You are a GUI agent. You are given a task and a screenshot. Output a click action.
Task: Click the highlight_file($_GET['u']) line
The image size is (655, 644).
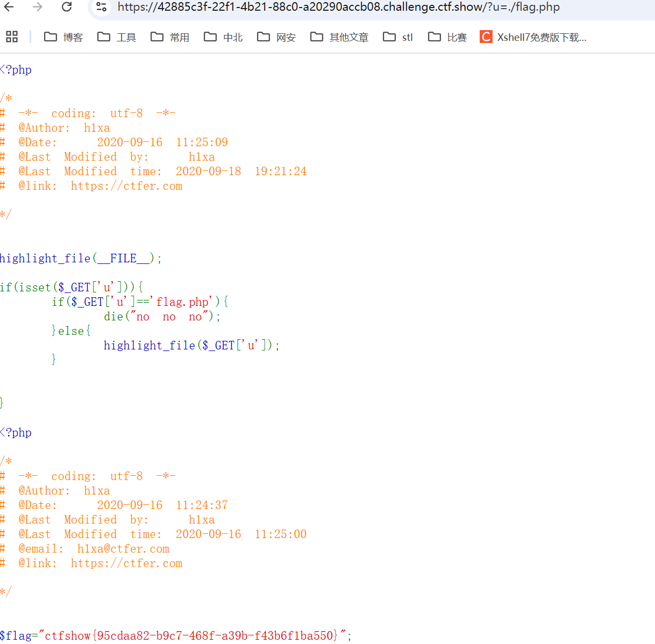click(192, 345)
